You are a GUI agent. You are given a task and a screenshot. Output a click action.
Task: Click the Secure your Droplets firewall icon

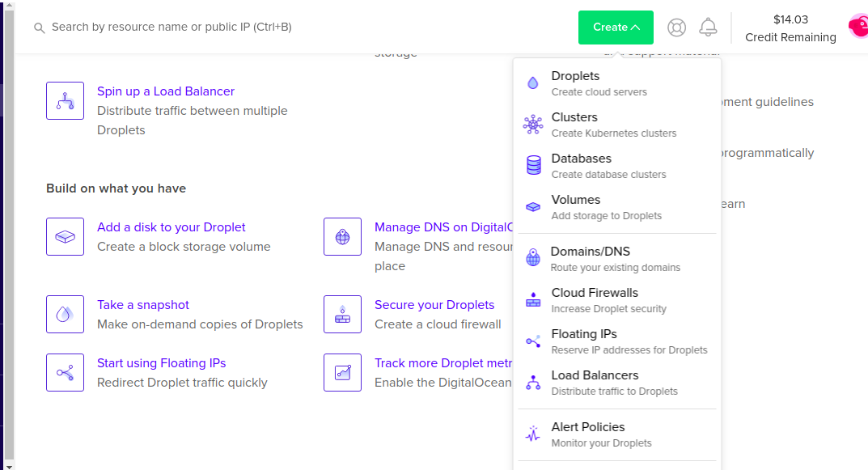pos(342,315)
